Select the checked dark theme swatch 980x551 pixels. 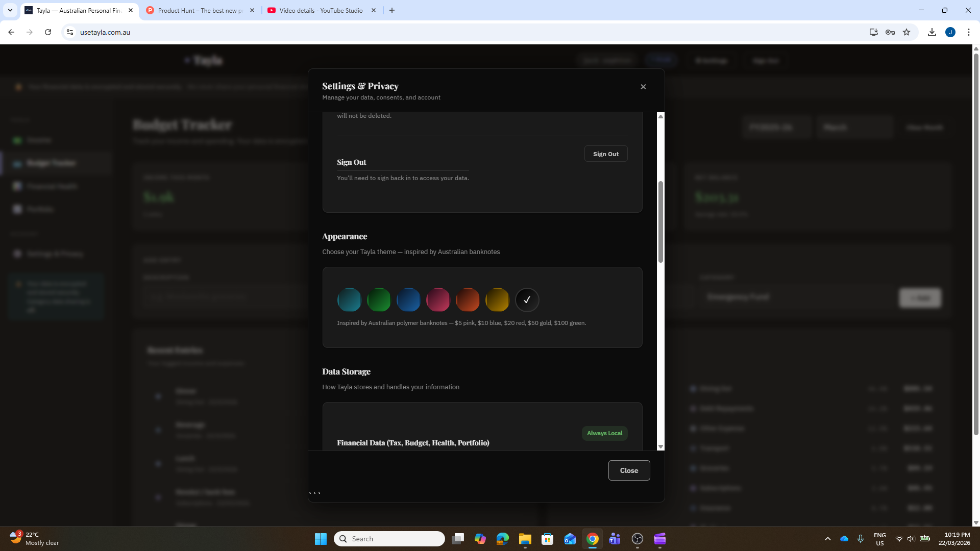click(527, 299)
